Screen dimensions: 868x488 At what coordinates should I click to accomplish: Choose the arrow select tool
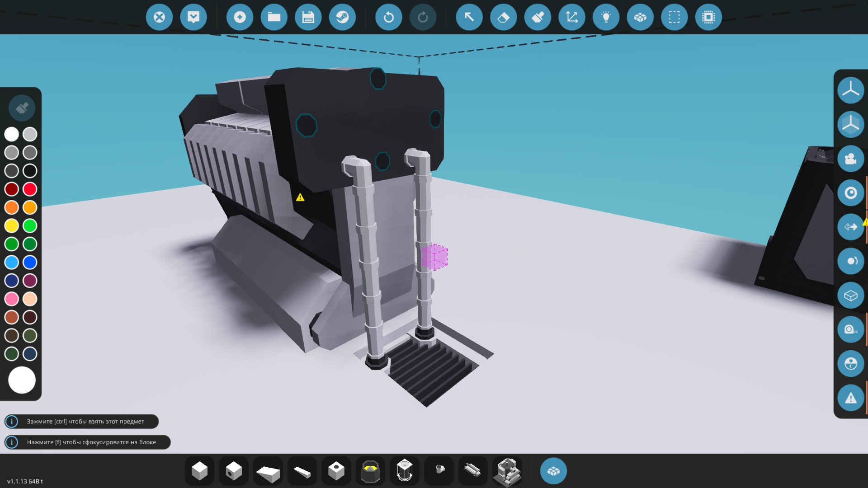click(x=469, y=17)
